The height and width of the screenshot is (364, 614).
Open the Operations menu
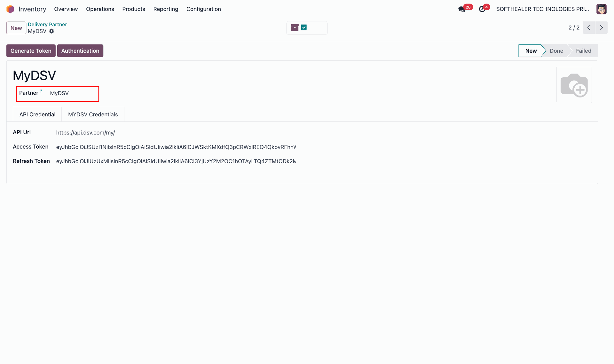coord(100,9)
